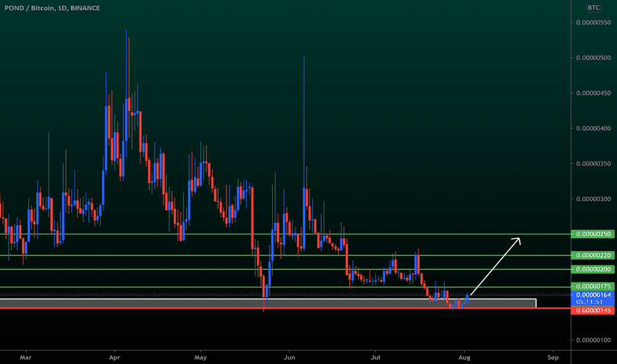Screen dimensions: 617x364
Task: Select the 0.00000200 green price label
Action: coord(593,269)
